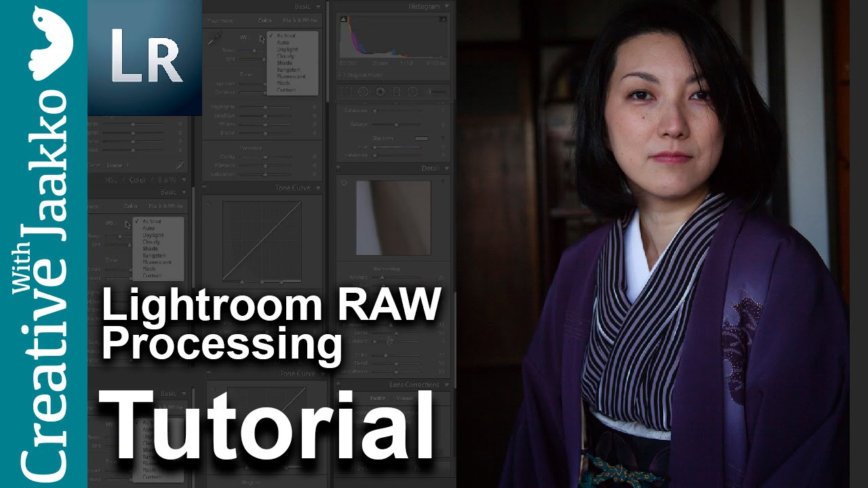
Task: Select the Graduated Filter tool
Action: pos(396,91)
